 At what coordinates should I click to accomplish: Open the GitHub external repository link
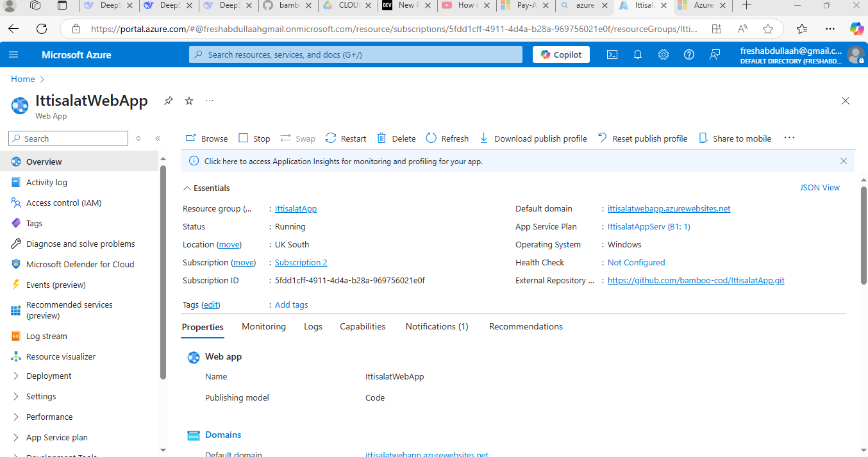click(696, 281)
